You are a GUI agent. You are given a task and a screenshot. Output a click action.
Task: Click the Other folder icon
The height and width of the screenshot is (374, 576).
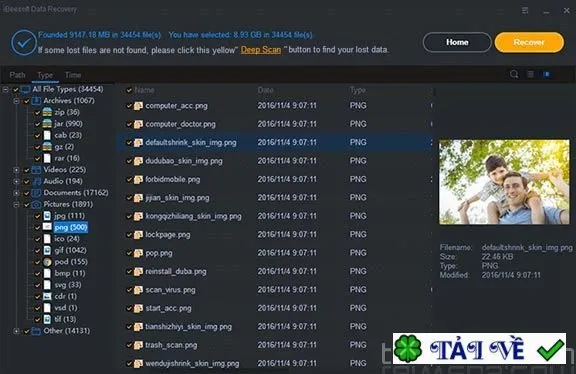coord(36,331)
